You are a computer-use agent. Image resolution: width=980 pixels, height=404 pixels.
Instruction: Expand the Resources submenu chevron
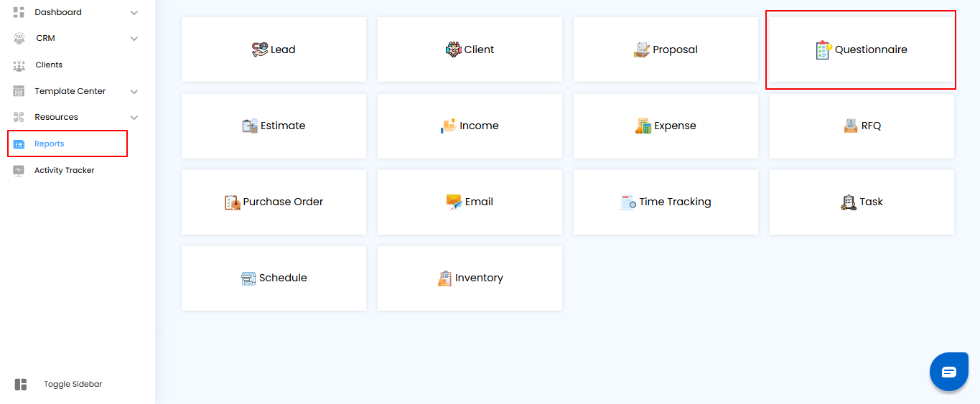pyautogui.click(x=134, y=117)
